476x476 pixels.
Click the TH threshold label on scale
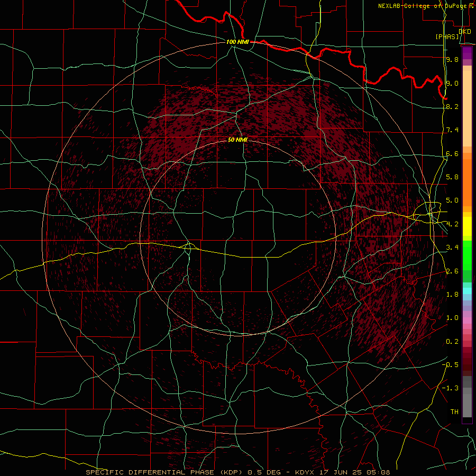click(454, 411)
